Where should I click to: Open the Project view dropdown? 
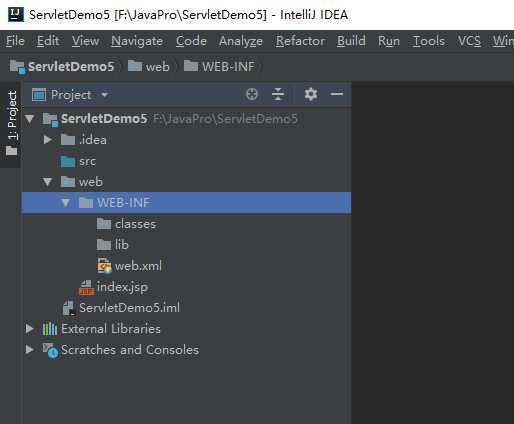70,95
